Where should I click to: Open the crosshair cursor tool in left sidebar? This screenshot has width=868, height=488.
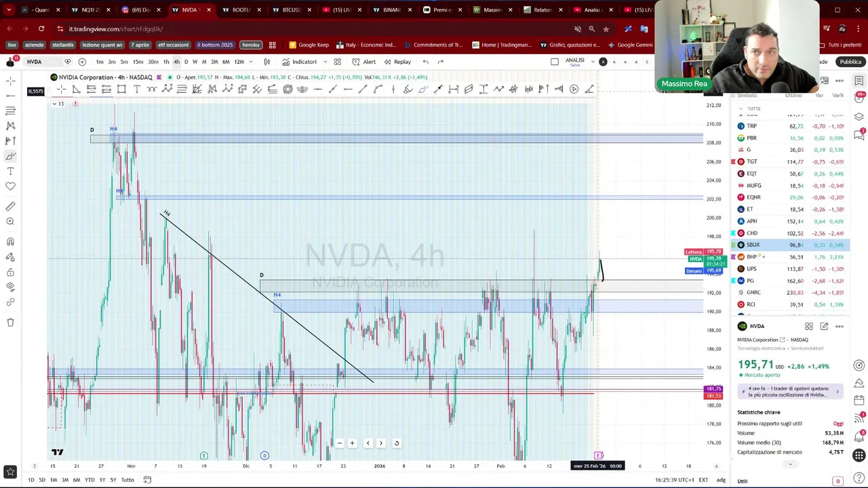tap(10, 81)
